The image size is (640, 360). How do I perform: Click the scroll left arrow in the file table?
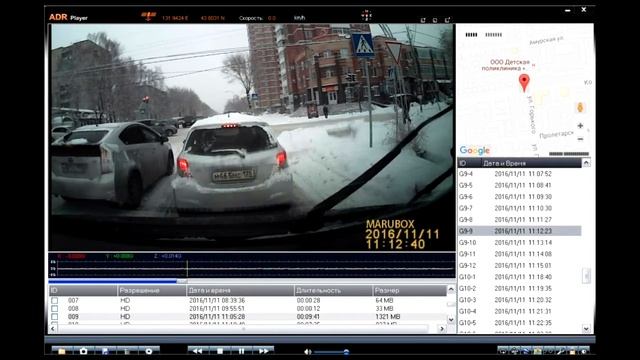click(x=53, y=329)
